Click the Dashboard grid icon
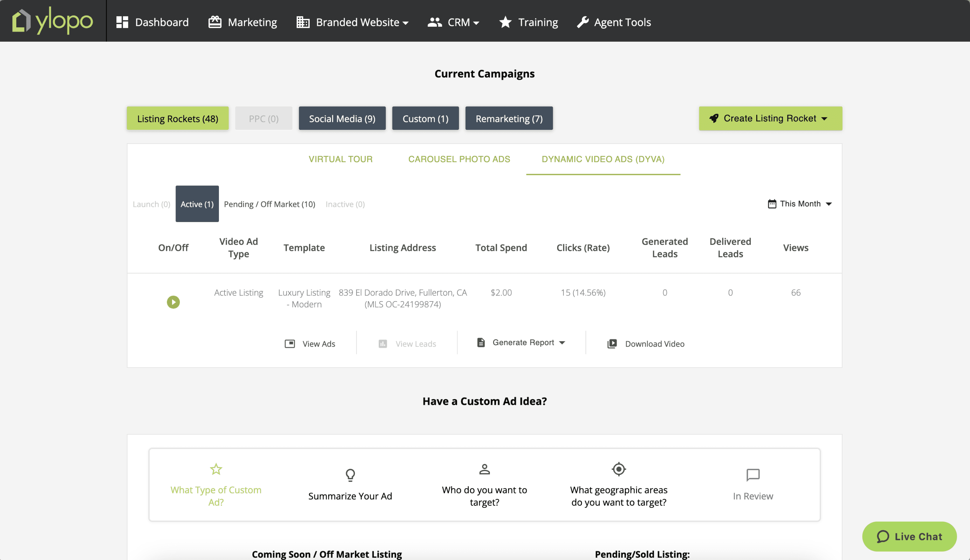Viewport: 970px width, 560px height. point(122,22)
